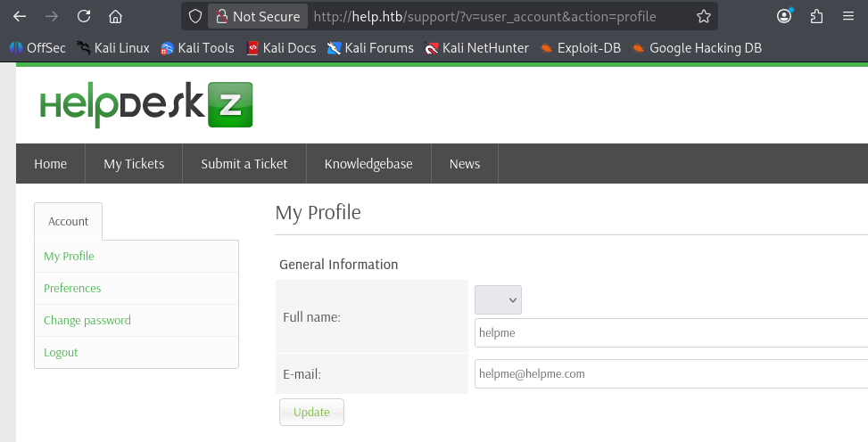Image resolution: width=868 pixels, height=442 pixels.
Task: Click the browser back arrow
Action: pyautogui.click(x=20, y=16)
